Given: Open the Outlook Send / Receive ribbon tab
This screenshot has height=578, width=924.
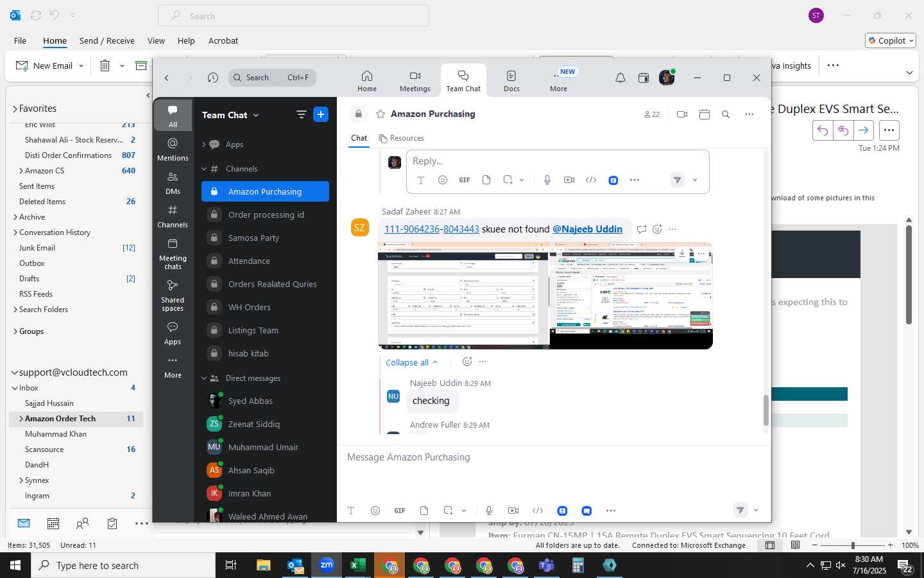Looking at the screenshot, I should tap(107, 40).
